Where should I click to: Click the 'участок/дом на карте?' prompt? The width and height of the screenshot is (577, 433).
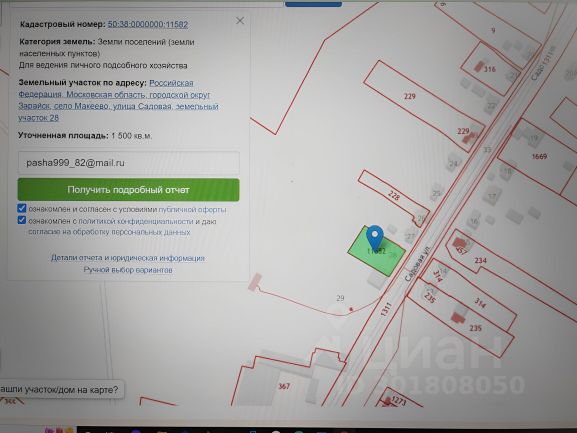(x=61, y=390)
